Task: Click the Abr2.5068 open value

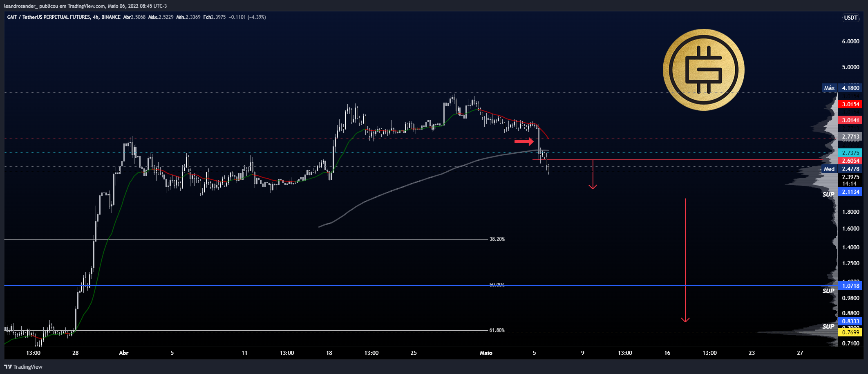Action: [134, 17]
